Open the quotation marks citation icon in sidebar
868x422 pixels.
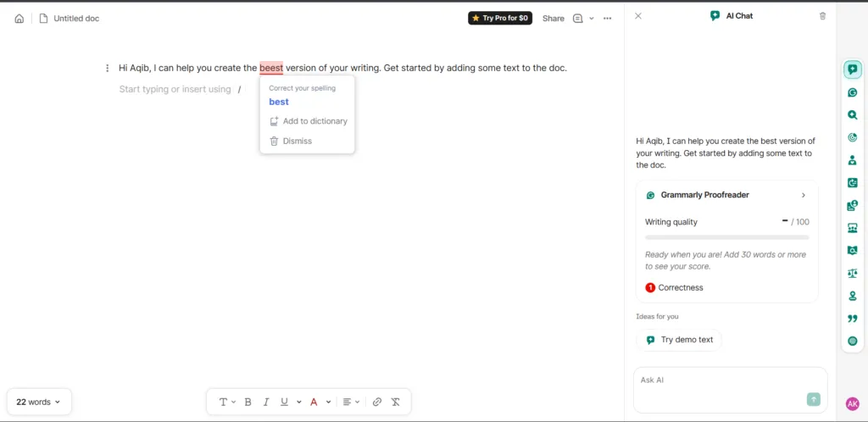pos(853,319)
